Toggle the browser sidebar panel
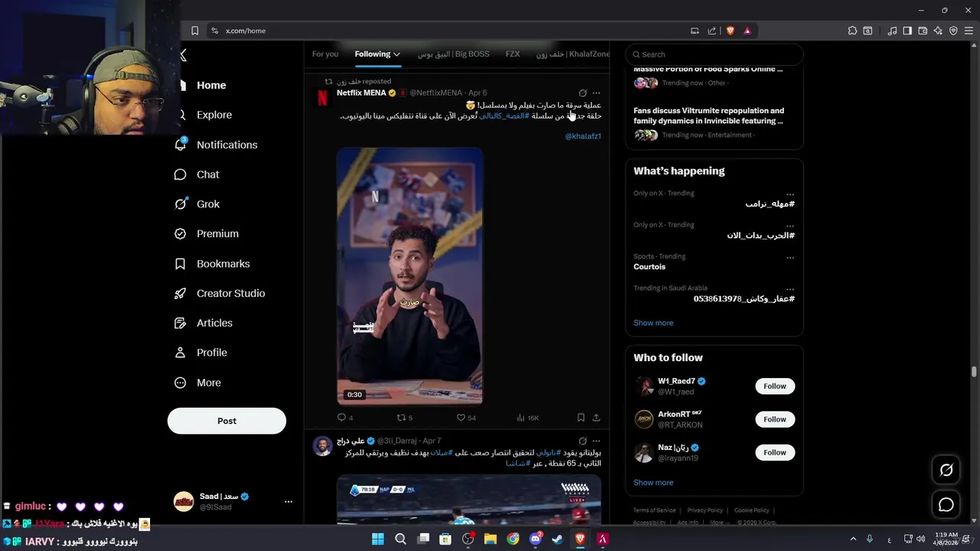Screen dimensions: 980x551 coord(907,31)
